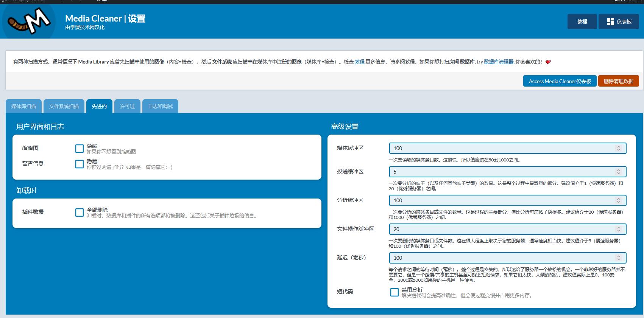
Task: Click the 用户界面和日志 section heading
Action: 40,127
